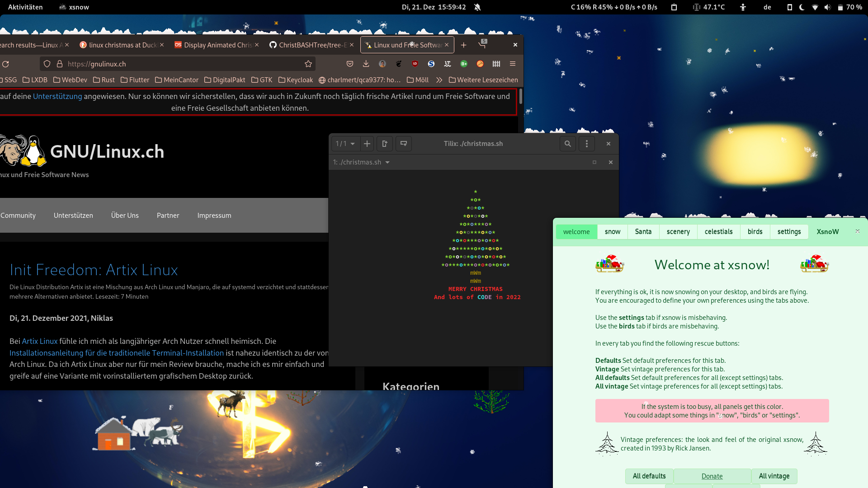This screenshot has width=868, height=488.
Task: Toggle night light moon icon in top bar
Action: 802,7
